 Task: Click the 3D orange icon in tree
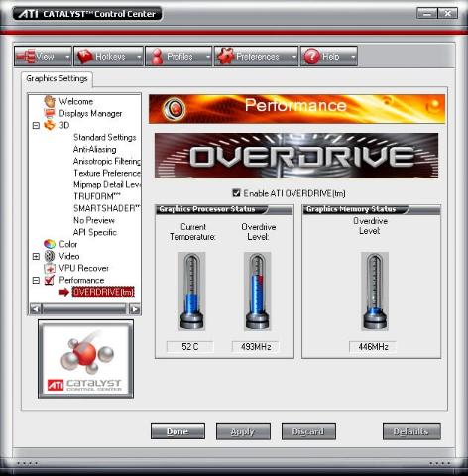(50, 125)
